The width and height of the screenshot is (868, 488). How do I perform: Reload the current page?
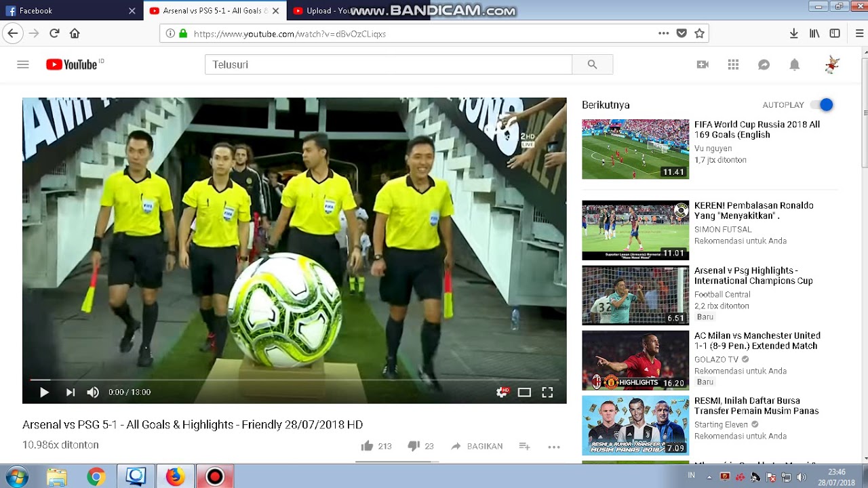54,33
